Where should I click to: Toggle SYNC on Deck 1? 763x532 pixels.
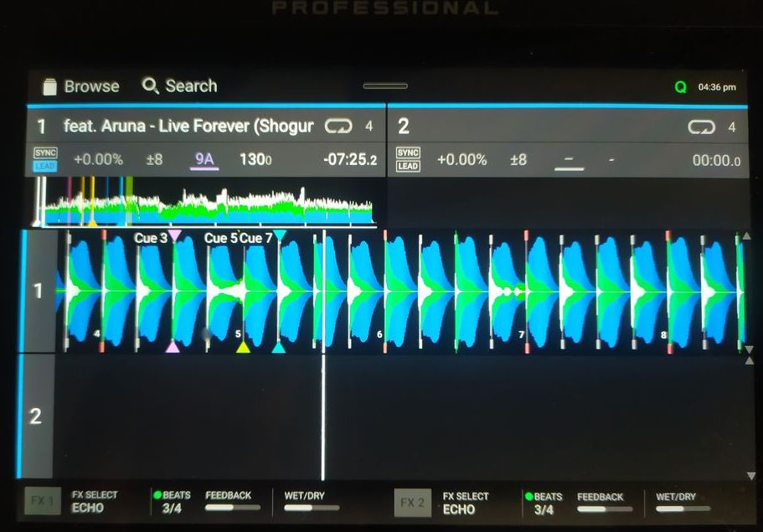[44, 153]
